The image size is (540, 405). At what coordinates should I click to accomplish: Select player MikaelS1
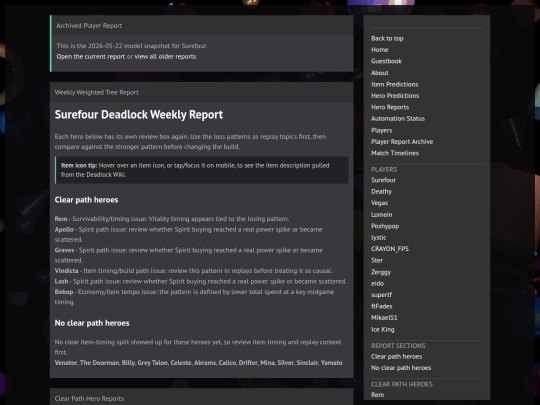[x=384, y=318]
